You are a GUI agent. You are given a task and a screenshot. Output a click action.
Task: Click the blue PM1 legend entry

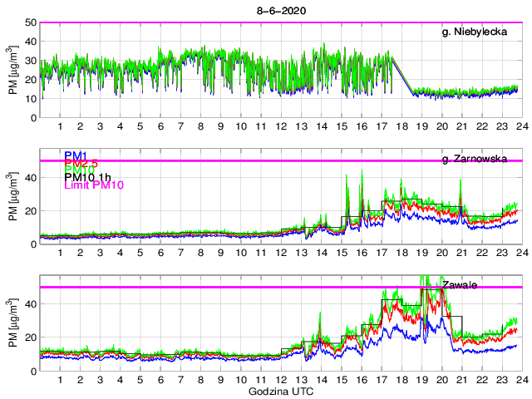(x=77, y=155)
